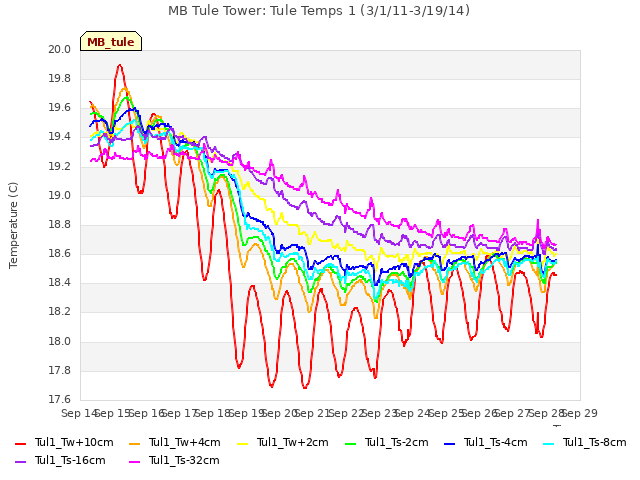Click the red Tul1_Tw+10cm legend swatch

click(x=20, y=444)
